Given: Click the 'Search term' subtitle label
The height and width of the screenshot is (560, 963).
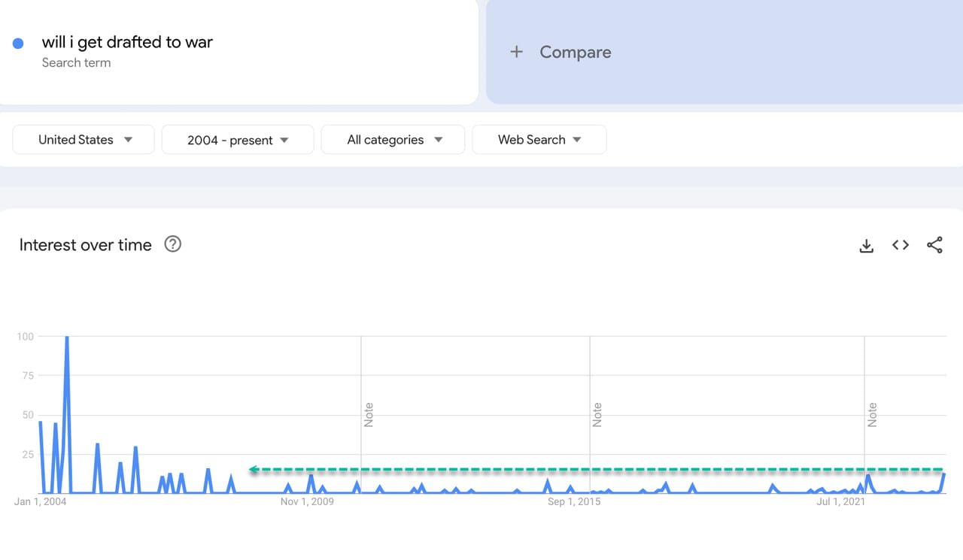Looking at the screenshot, I should pos(76,63).
